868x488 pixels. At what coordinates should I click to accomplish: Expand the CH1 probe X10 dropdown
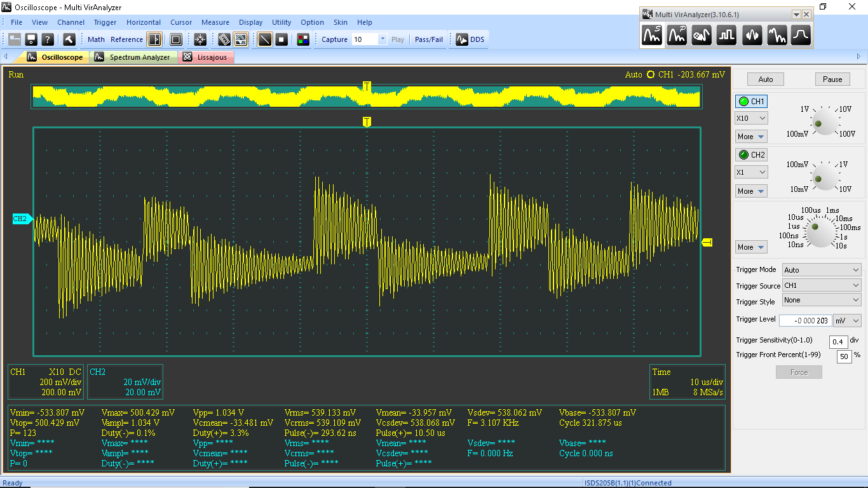tap(751, 118)
